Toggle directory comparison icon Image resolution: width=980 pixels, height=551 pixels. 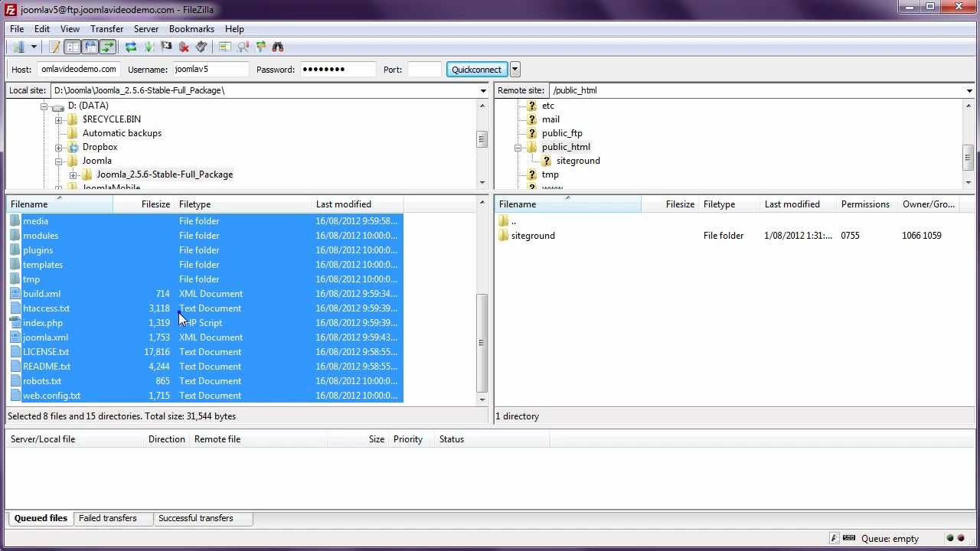tap(243, 47)
